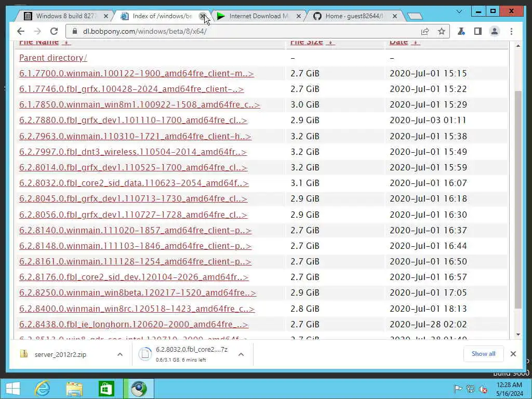Open 6.2.8161.0.winmain.111128-1254 link

pos(135,261)
